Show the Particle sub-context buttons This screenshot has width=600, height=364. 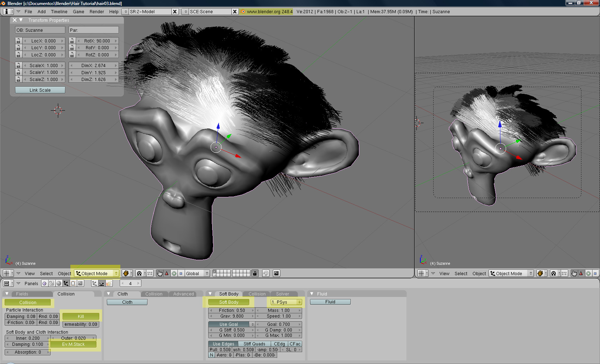coord(109,283)
